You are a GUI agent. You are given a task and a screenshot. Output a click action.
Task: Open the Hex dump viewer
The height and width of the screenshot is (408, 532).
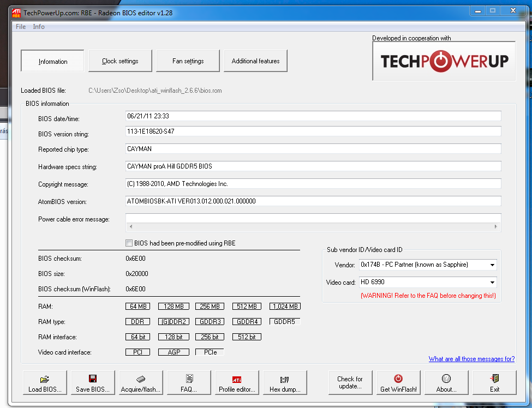(285, 382)
